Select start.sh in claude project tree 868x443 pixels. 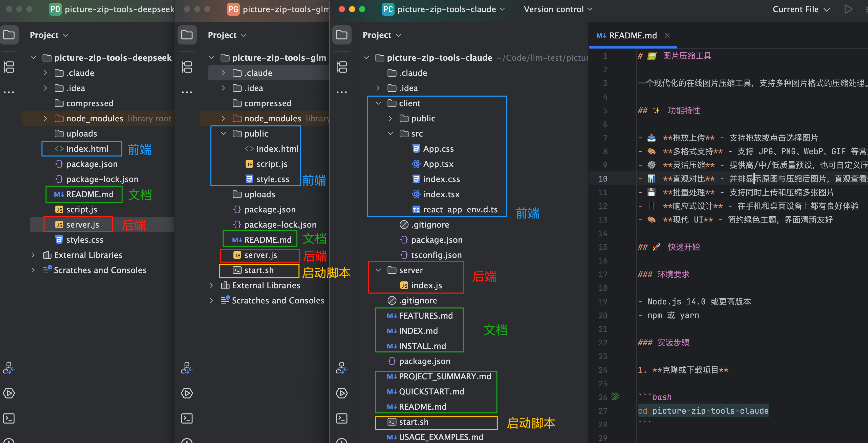[414, 422]
